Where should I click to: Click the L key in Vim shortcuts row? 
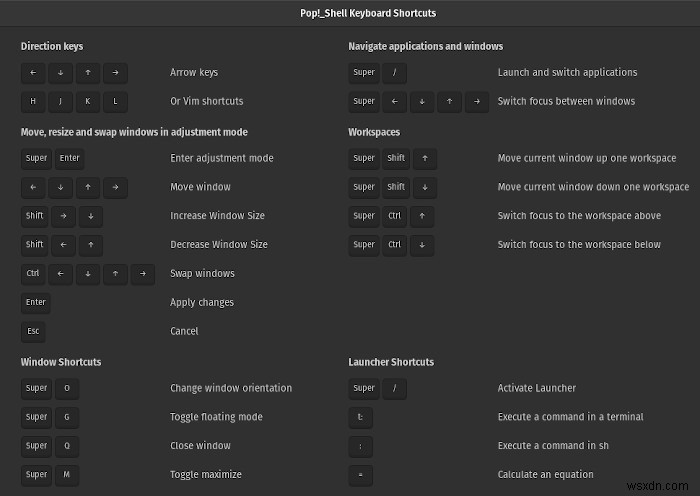115,101
